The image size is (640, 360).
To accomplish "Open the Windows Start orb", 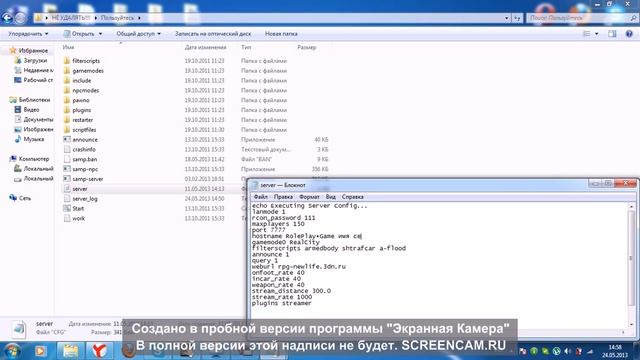I will 12,351.
